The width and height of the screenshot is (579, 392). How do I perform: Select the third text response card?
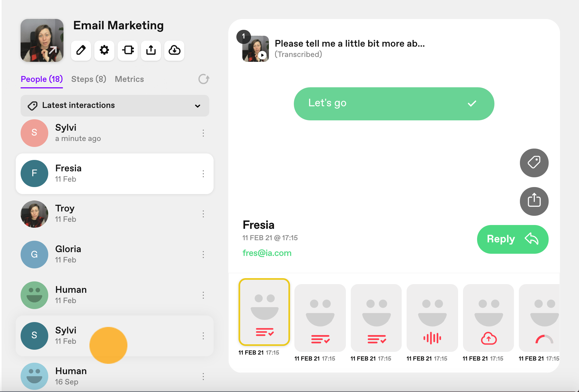376,318
